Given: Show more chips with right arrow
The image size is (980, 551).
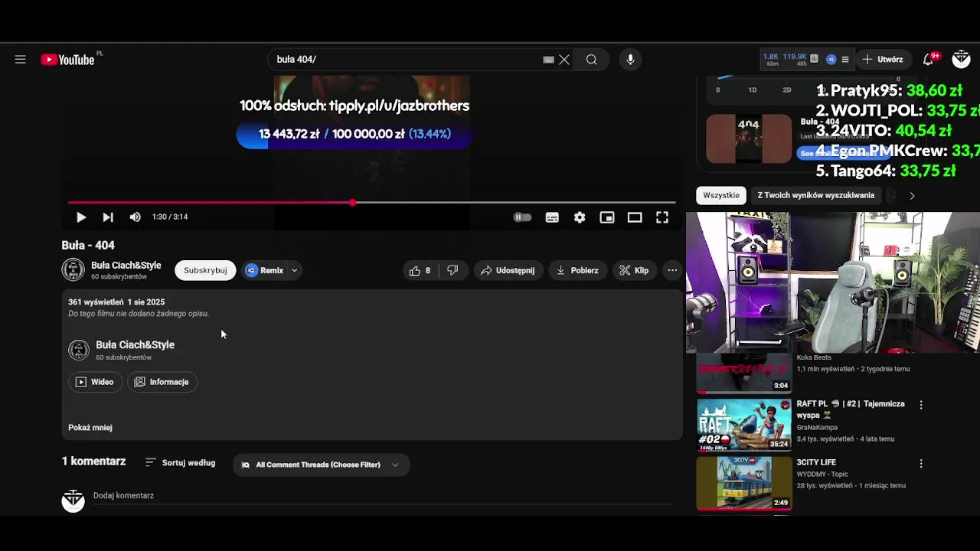Looking at the screenshot, I should (x=912, y=196).
